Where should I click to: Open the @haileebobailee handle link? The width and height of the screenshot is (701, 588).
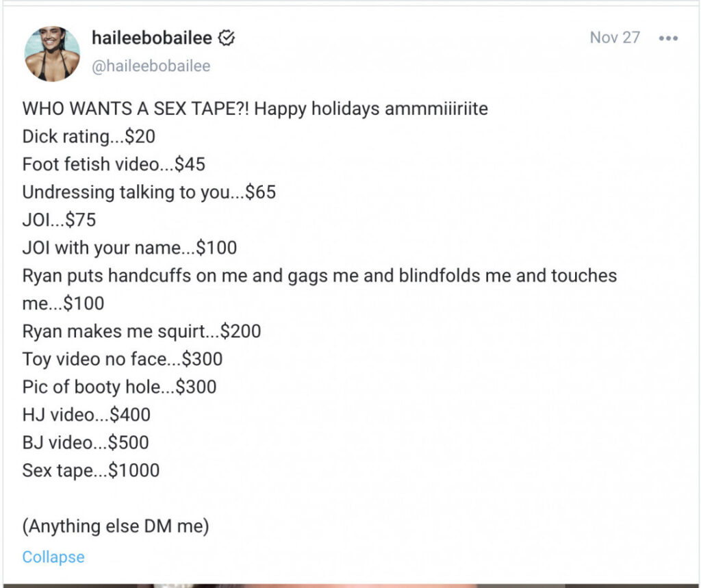[x=151, y=66]
